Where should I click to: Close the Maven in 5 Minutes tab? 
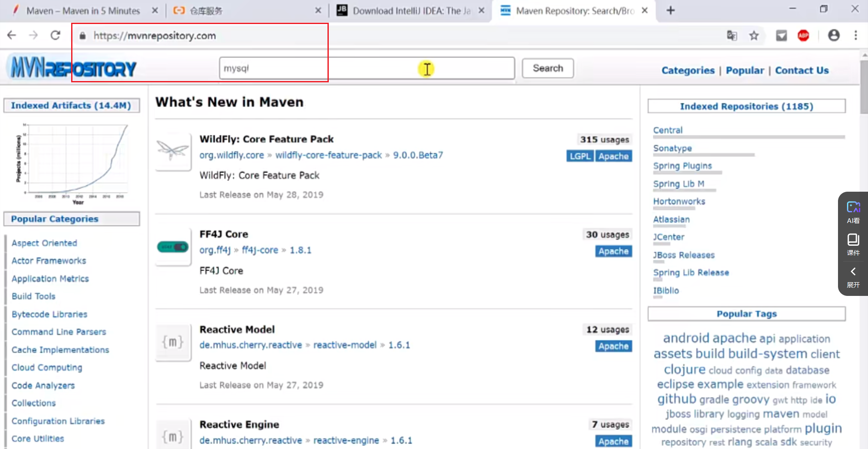pyautogui.click(x=155, y=10)
